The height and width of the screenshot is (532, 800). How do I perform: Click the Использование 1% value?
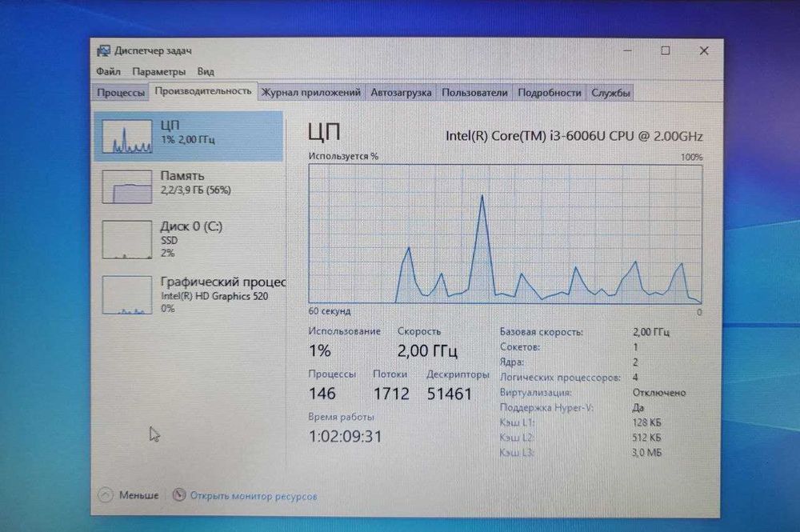(320, 350)
